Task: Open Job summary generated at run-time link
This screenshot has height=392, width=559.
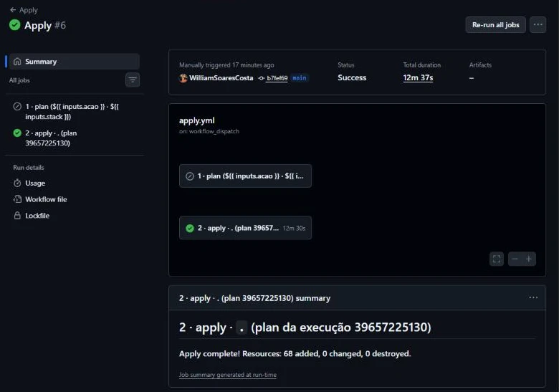Action: click(228, 375)
